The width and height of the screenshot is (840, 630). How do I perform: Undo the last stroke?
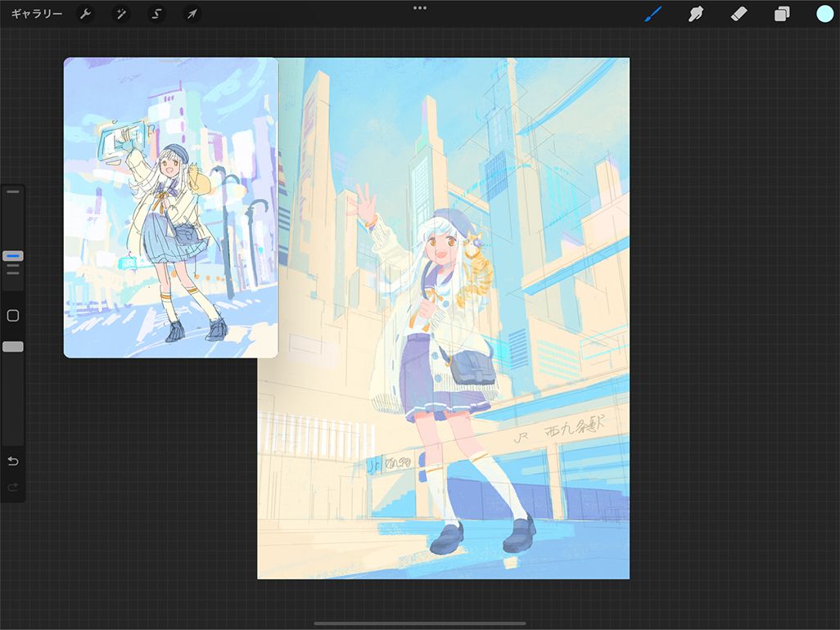13,461
